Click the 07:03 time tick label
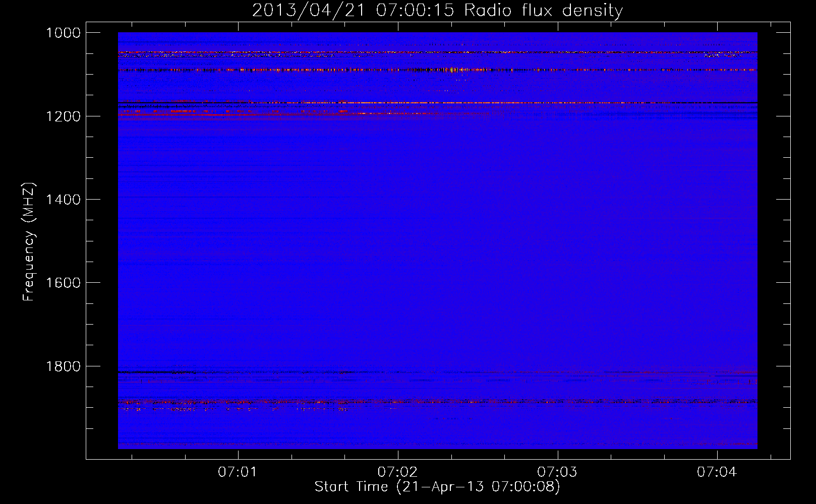 pos(557,472)
